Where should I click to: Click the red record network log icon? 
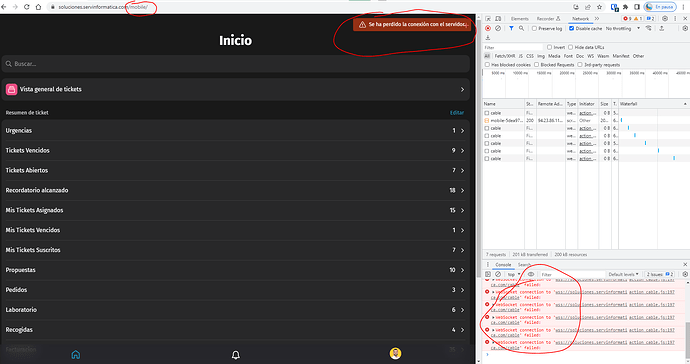pos(488,28)
